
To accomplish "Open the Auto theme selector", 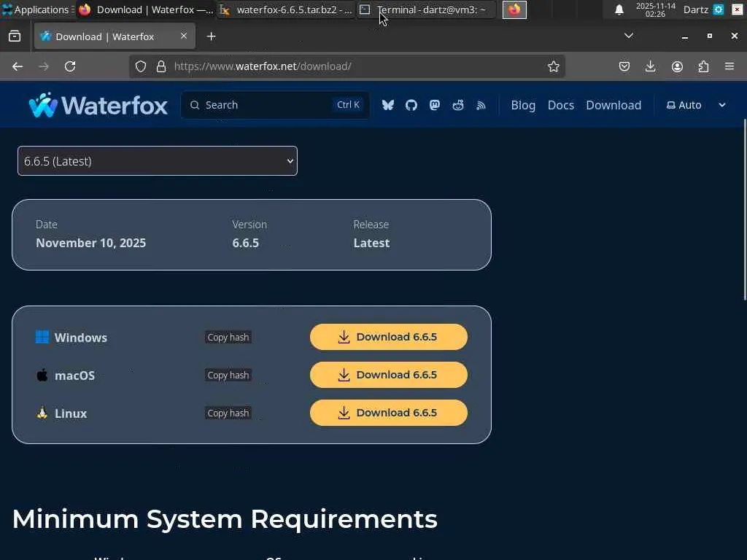I will (x=684, y=105).
